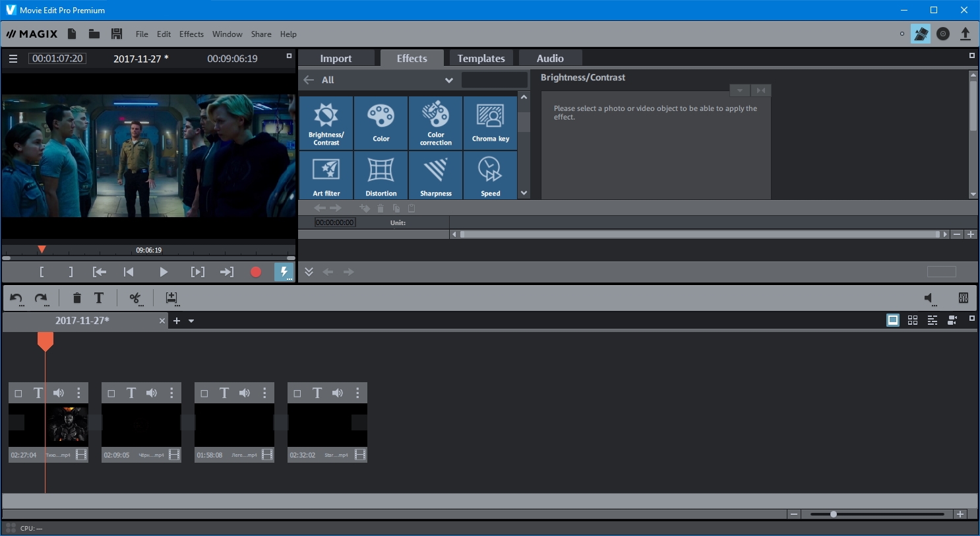Expand the All effects category dropdown
Viewport: 980px width, 536px height.
tap(448, 81)
